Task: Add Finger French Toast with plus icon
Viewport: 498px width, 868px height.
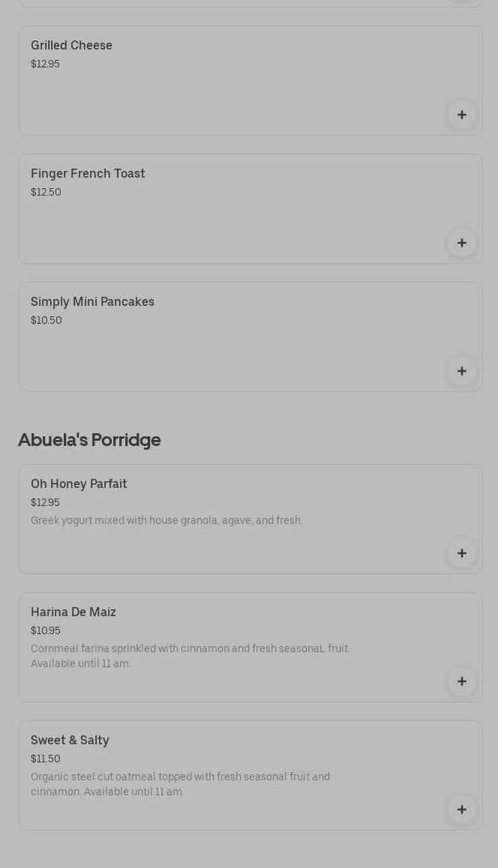Action: 462,243
